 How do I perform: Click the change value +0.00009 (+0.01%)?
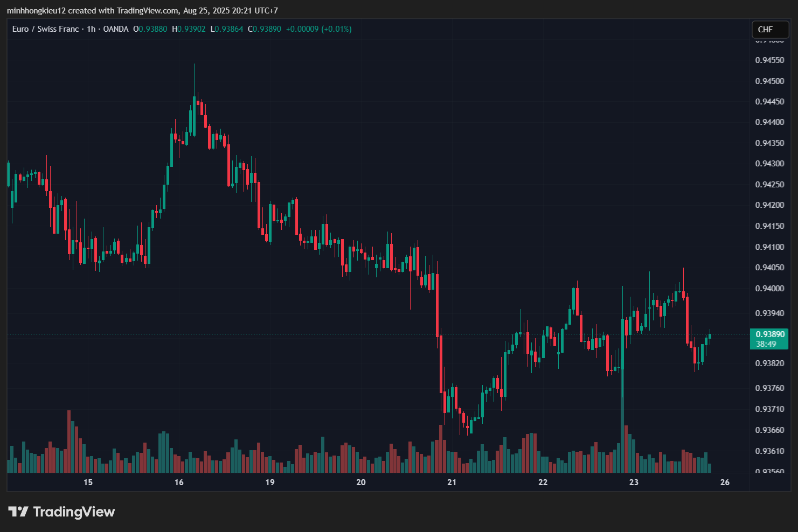click(x=318, y=29)
